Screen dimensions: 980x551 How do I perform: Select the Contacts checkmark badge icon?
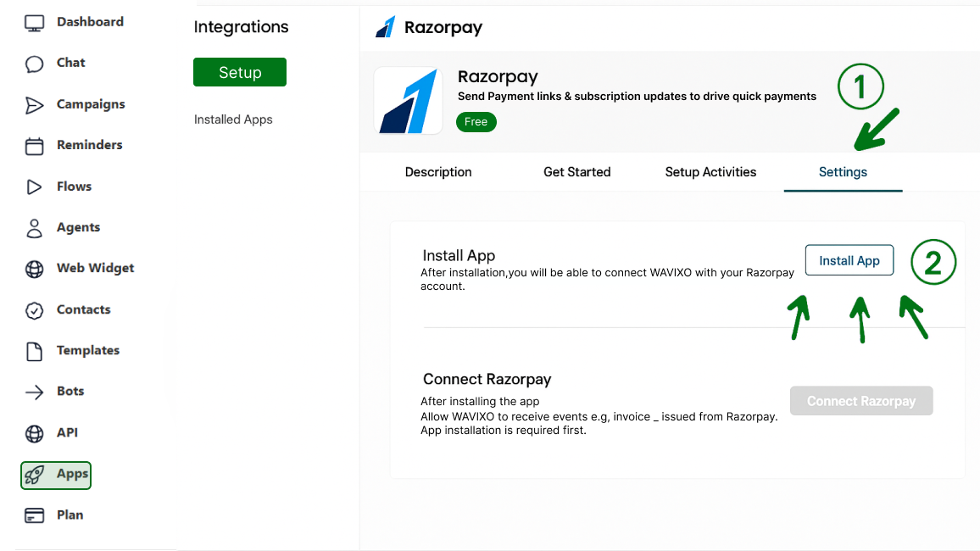pyautogui.click(x=34, y=310)
